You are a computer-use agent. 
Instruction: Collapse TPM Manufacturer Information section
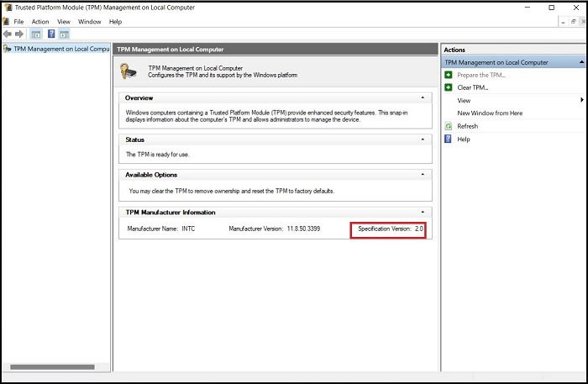423,213
